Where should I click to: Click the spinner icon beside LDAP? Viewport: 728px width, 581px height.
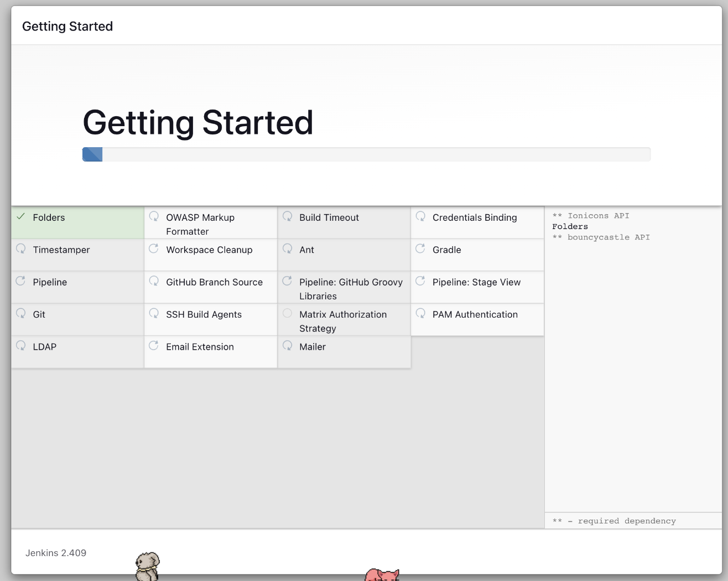[x=21, y=345]
